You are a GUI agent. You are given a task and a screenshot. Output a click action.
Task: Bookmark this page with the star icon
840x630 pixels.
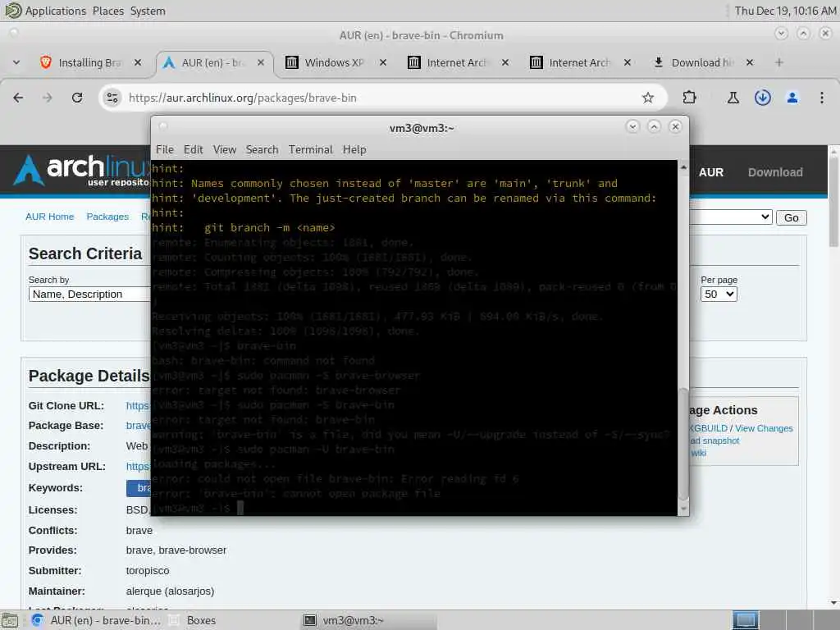tap(648, 98)
